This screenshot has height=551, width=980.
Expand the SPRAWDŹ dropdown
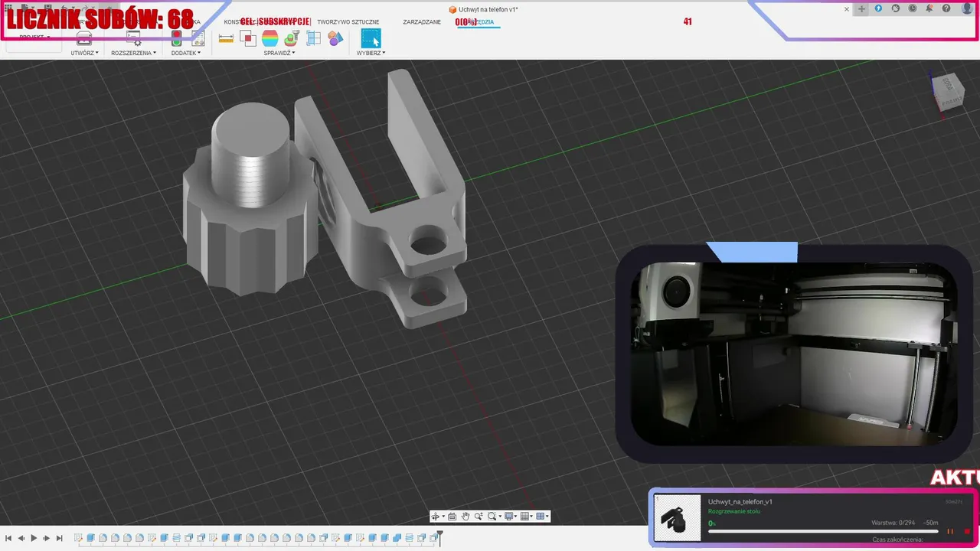[279, 53]
